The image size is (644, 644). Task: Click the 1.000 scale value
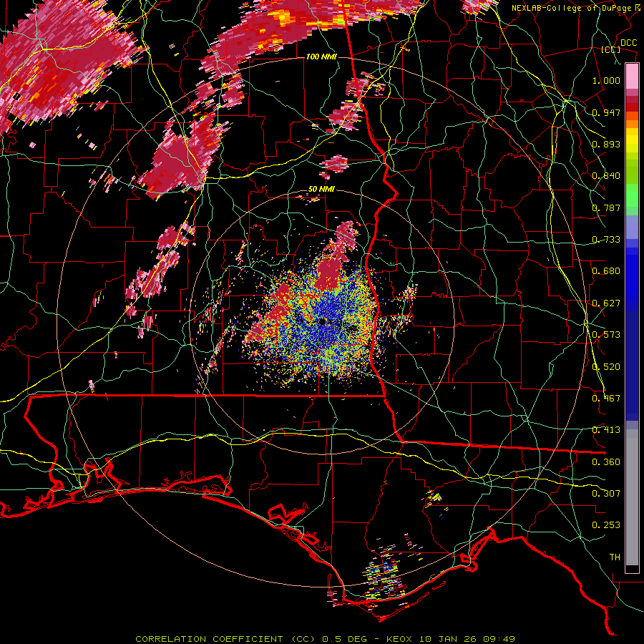coord(606,80)
